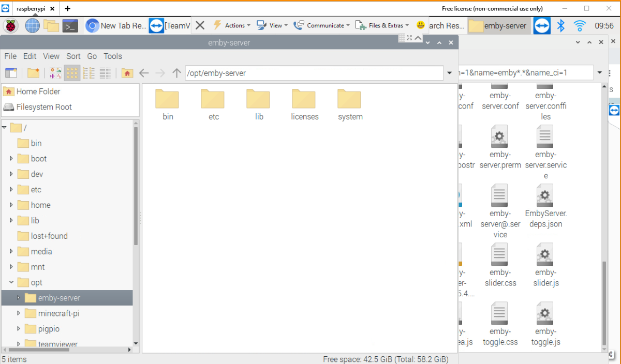Open the Tools menu

[x=113, y=56]
